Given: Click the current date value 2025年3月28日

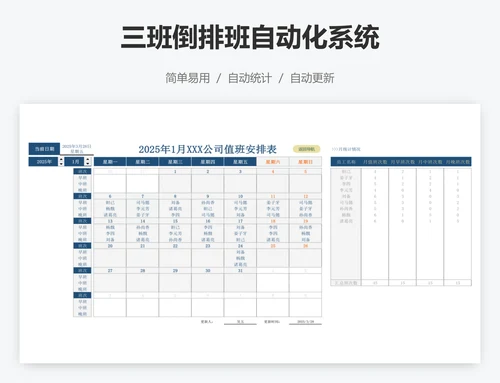Looking at the screenshot, I should pyautogui.click(x=77, y=146).
